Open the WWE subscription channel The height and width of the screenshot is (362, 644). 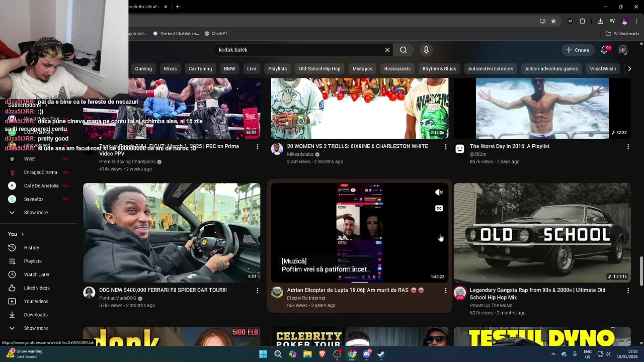click(38, 159)
